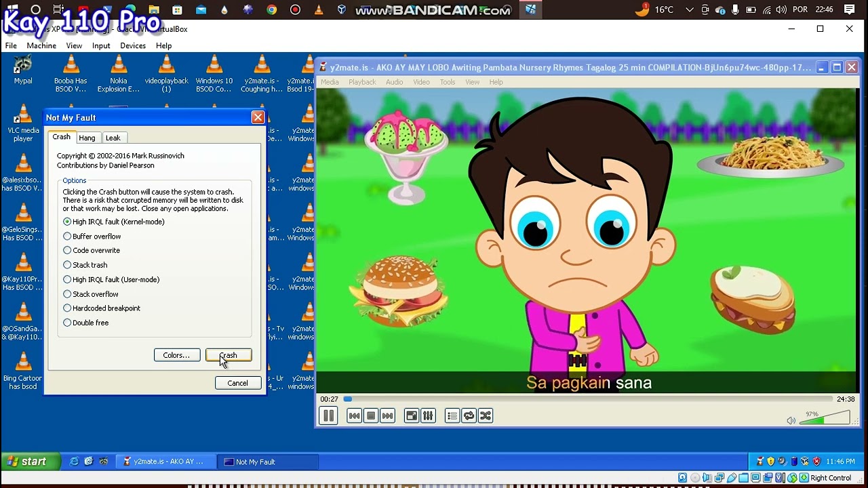Viewport: 868px width, 488px height.
Task: Open VirtualBox Machine menu
Action: pyautogui.click(x=41, y=45)
